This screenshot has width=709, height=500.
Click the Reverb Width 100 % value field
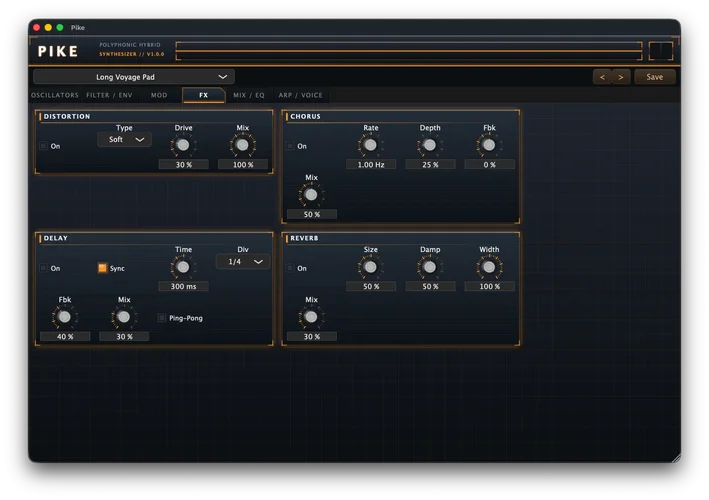[x=489, y=286]
